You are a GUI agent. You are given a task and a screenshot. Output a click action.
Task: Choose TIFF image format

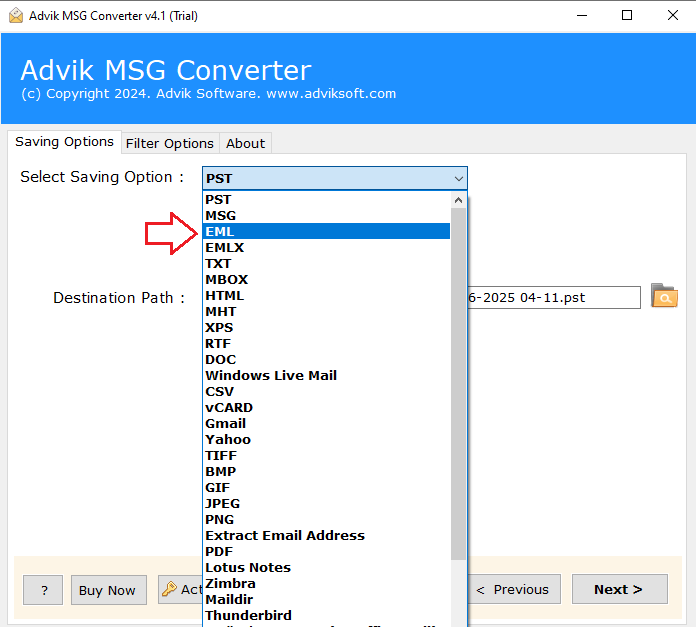[x=326, y=455]
